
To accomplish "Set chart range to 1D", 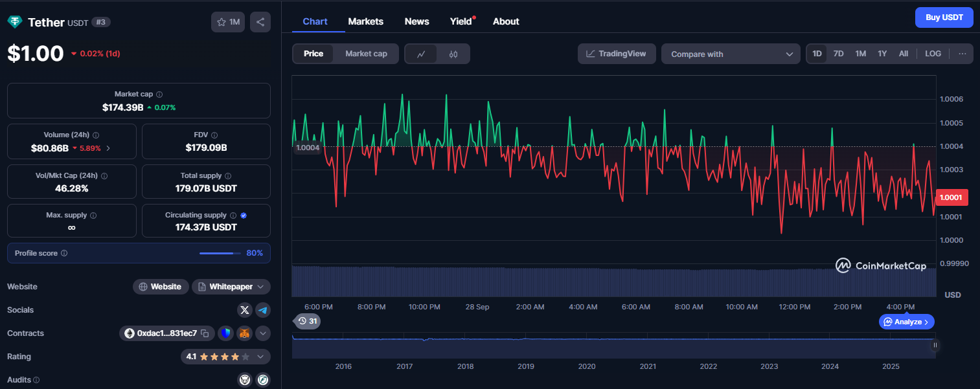I will point(817,54).
